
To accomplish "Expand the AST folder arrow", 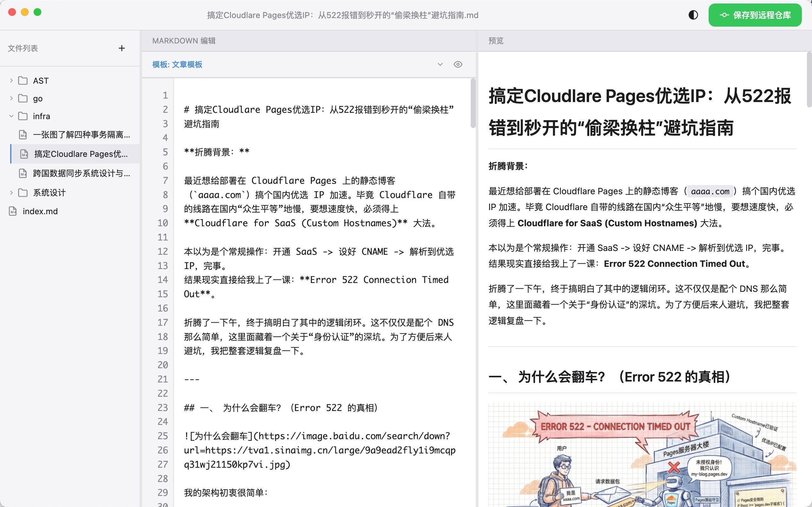I will [11, 80].
